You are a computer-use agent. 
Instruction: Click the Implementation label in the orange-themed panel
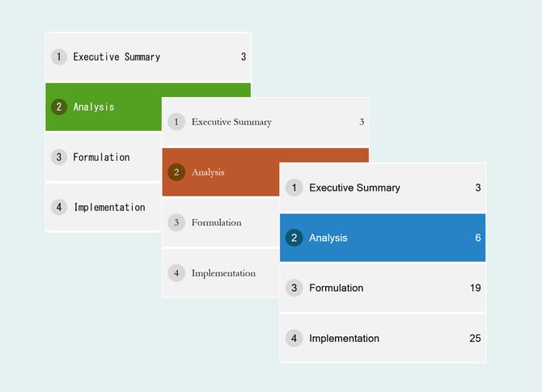click(x=223, y=273)
